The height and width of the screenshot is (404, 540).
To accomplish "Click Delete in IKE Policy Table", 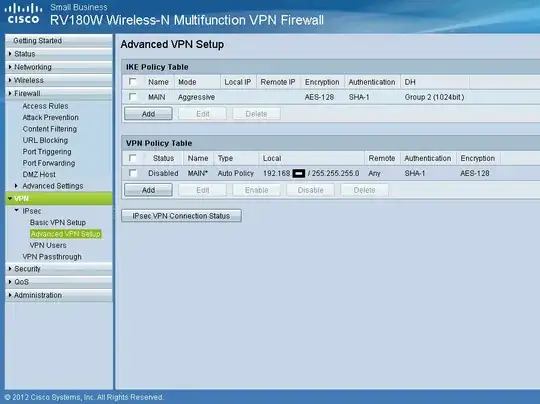I will (256, 114).
